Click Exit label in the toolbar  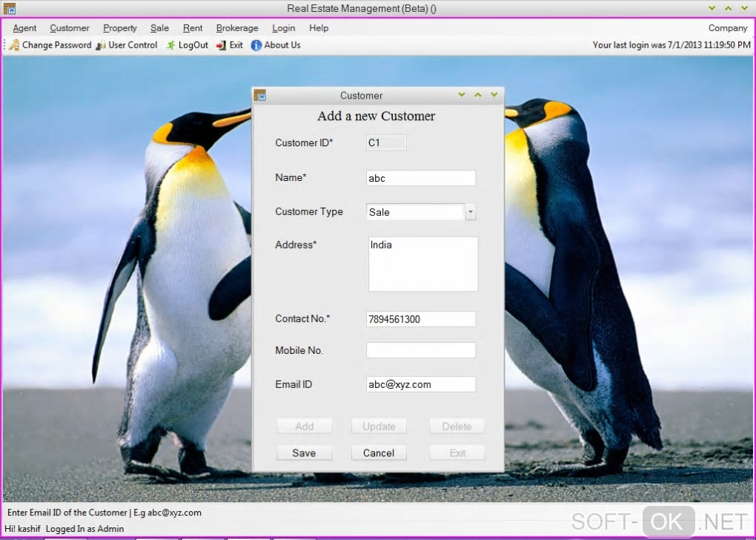(x=236, y=45)
